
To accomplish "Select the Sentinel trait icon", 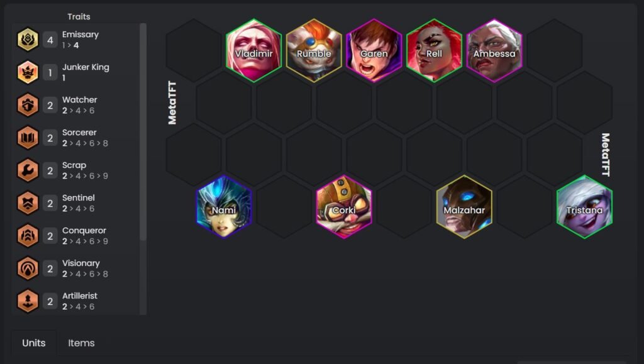I will coord(28,203).
